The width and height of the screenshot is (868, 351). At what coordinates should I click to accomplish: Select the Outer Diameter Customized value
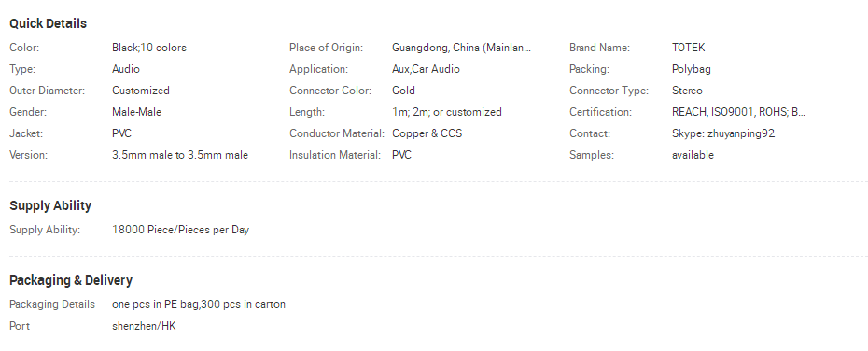click(x=141, y=91)
